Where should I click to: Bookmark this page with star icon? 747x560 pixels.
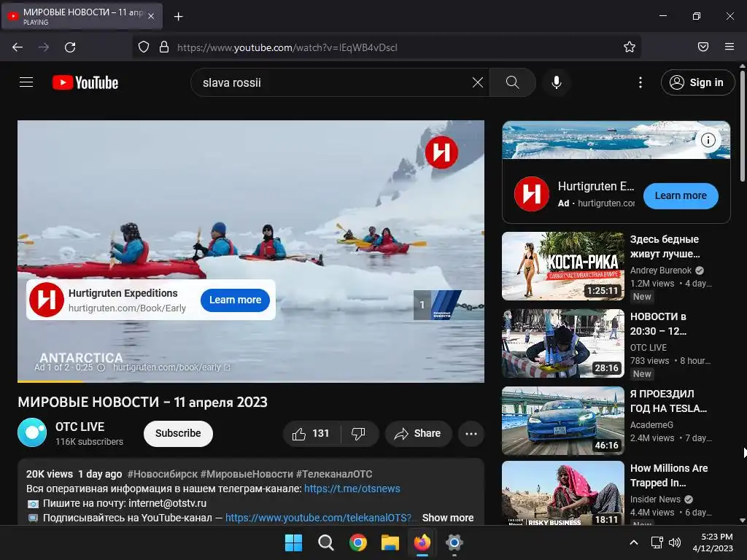tap(630, 47)
